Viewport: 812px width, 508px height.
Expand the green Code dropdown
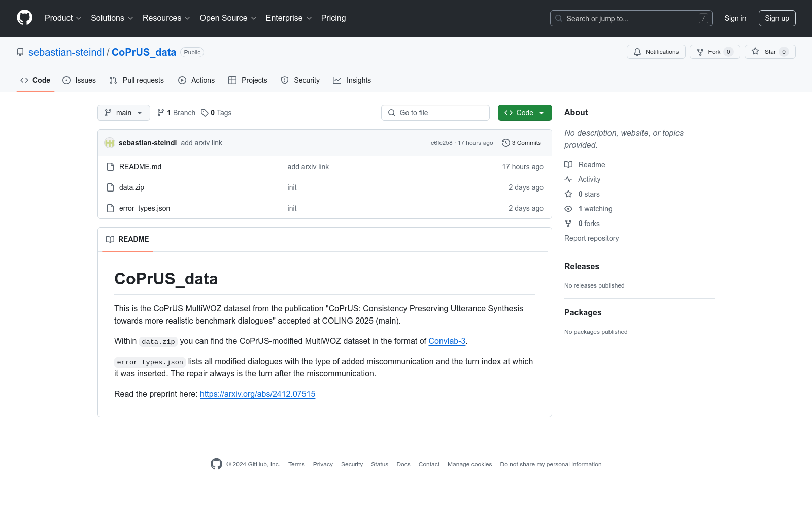(x=525, y=113)
